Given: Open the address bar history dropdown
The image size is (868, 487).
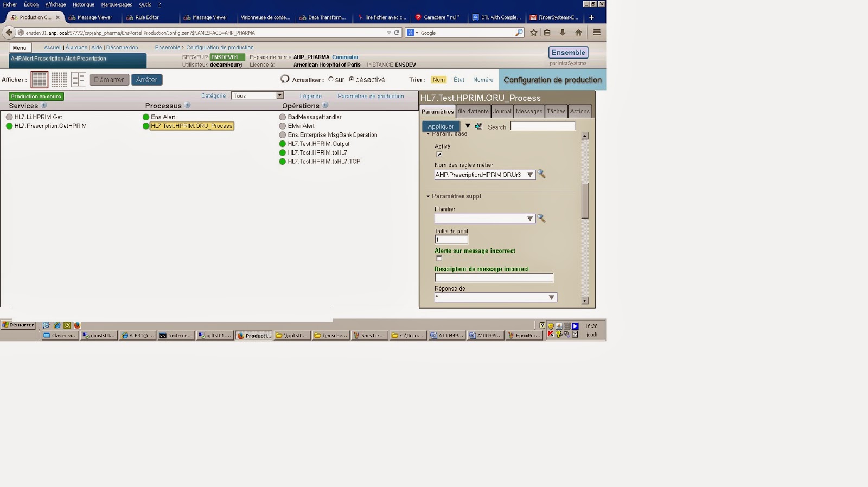Looking at the screenshot, I should tap(388, 33).
